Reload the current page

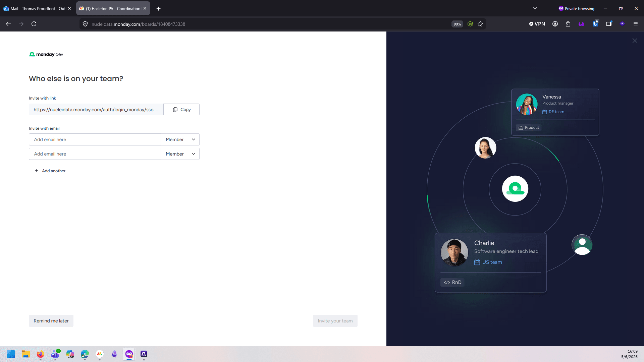(x=34, y=24)
